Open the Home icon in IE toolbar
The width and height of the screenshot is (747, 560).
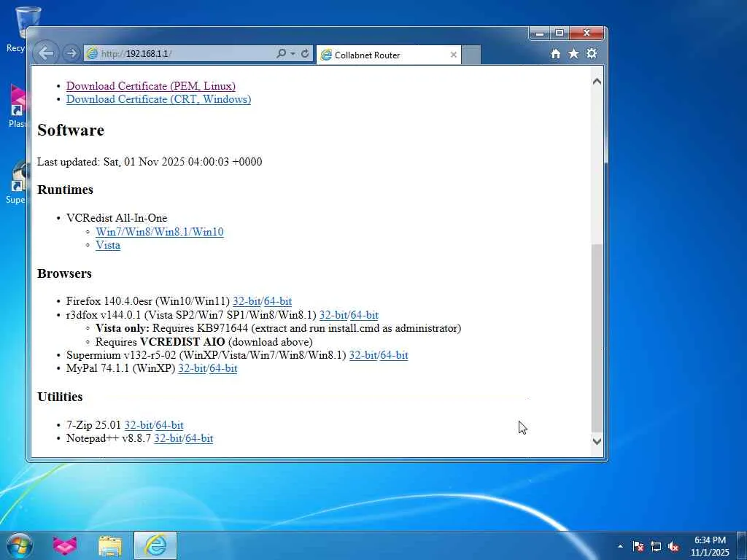[555, 54]
